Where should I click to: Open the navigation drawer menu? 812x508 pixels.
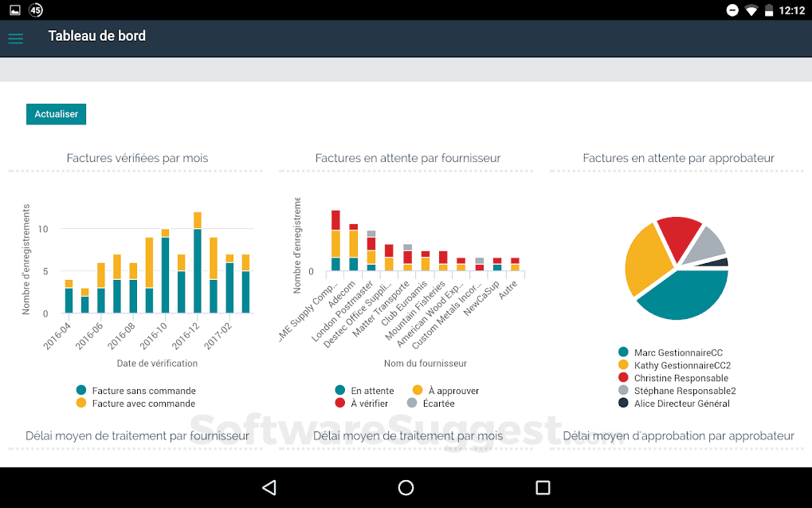[x=15, y=37]
